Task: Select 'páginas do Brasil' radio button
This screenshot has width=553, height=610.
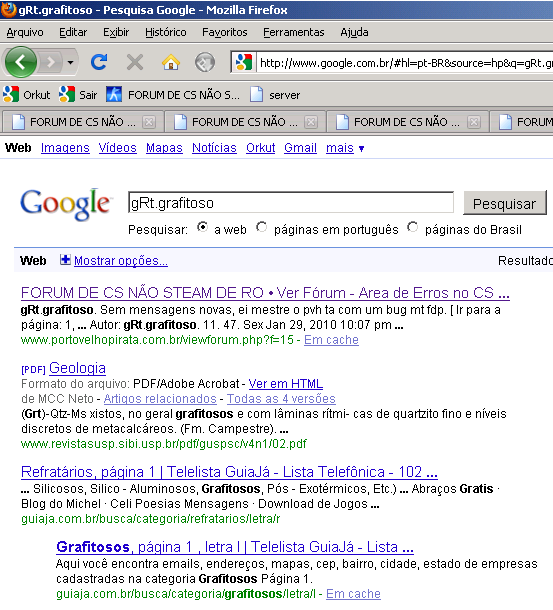Action: 413,227
